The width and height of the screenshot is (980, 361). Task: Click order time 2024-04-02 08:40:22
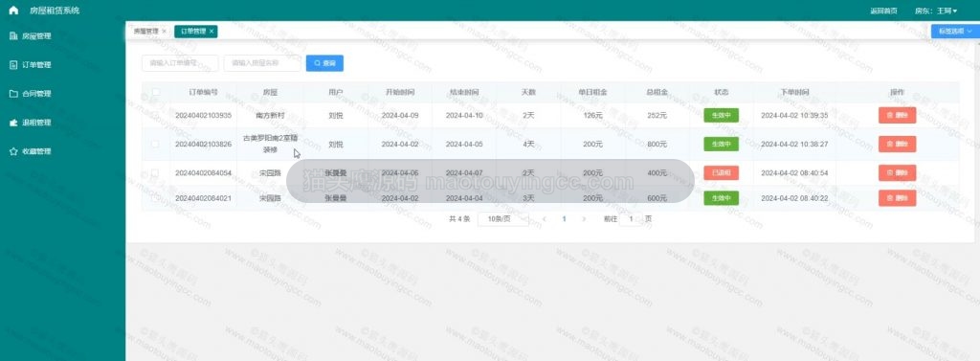[x=794, y=198]
